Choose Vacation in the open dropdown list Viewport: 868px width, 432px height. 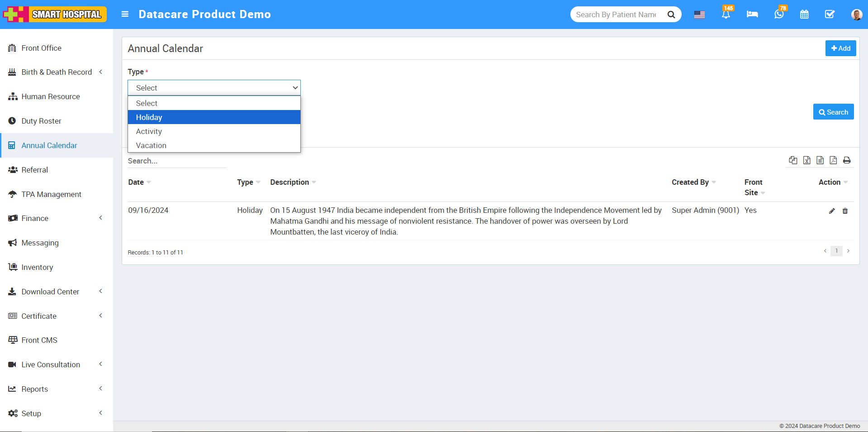151,145
